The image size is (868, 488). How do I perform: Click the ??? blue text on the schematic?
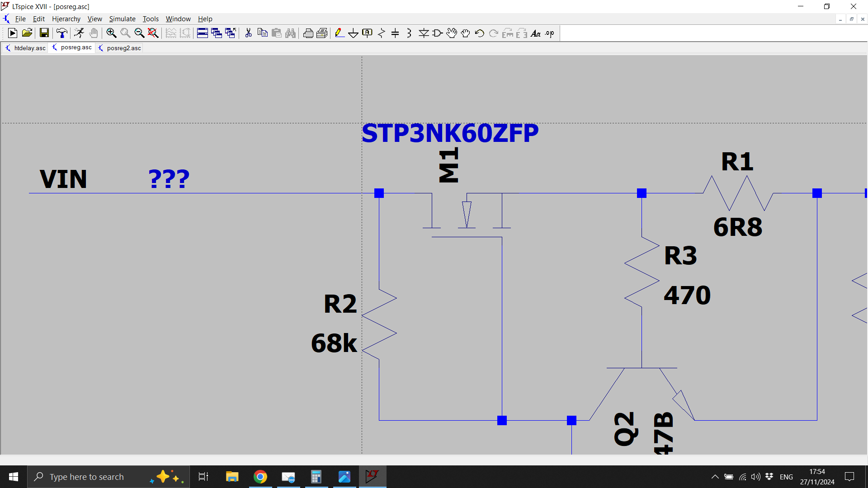pyautogui.click(x=169, y=179)
